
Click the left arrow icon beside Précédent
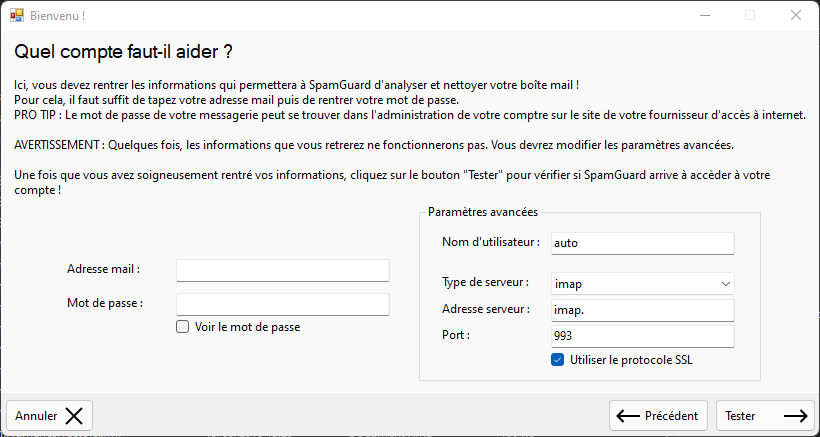click(628, 416)
